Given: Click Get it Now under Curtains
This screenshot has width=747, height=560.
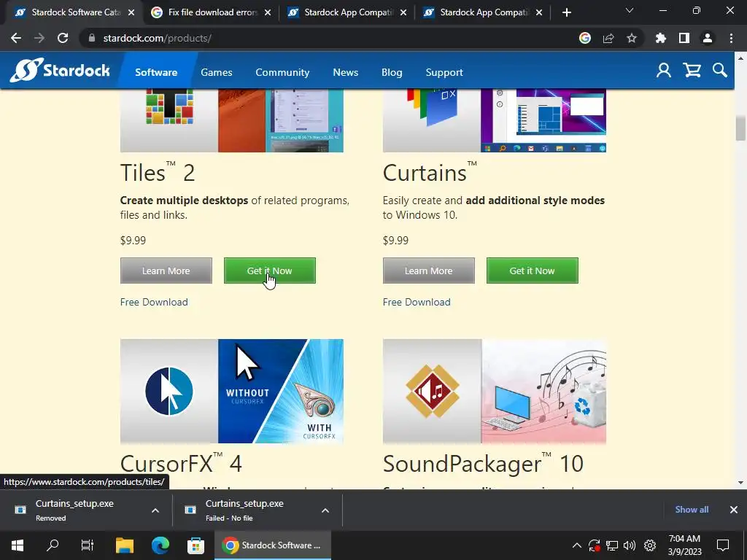Looking at the screenshot, I should click(x=532, y=271).
